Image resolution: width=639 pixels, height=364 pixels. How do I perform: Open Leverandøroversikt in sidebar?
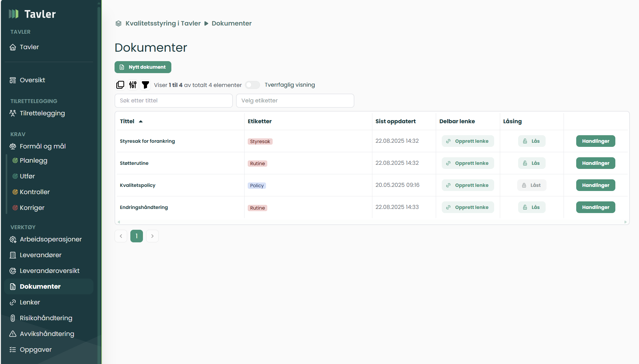coord(50,271)
